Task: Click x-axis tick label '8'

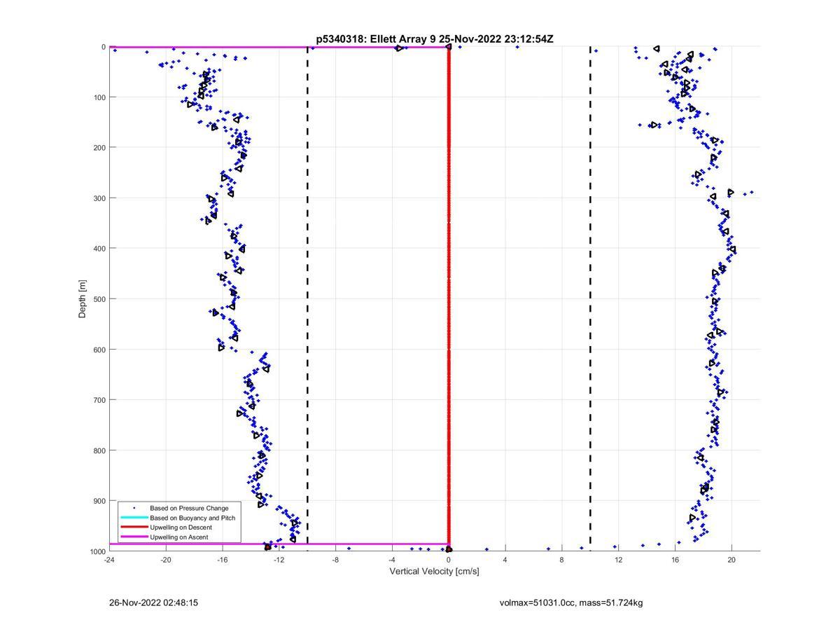Action: 562,560
